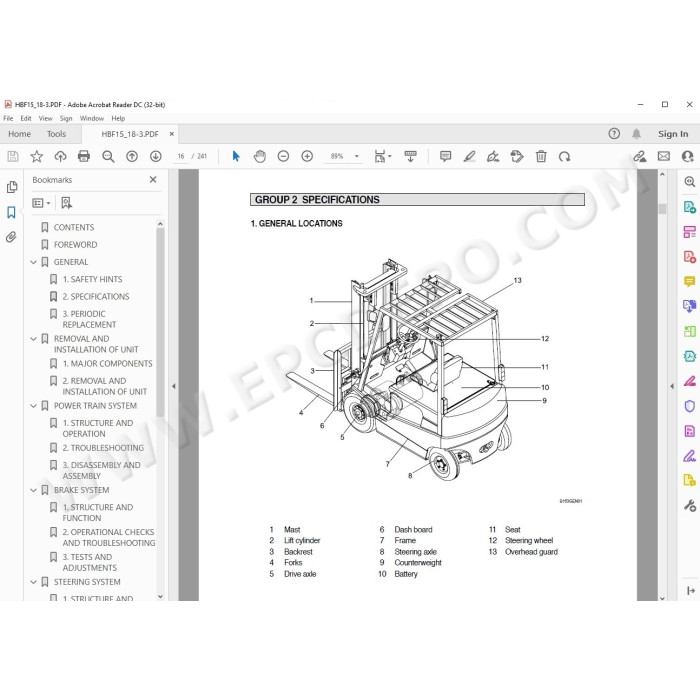Click the bookmarks list scrollbar
Screen dimensions: 700x700
(160, 322)
